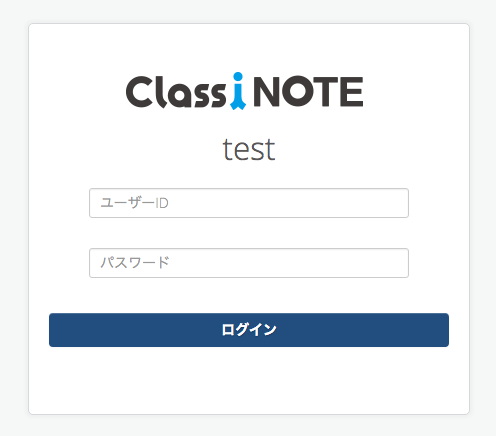This screenshot has height=436, width=496.
Task: Click the empty card area below ログイン button
Action: [249, 380]
